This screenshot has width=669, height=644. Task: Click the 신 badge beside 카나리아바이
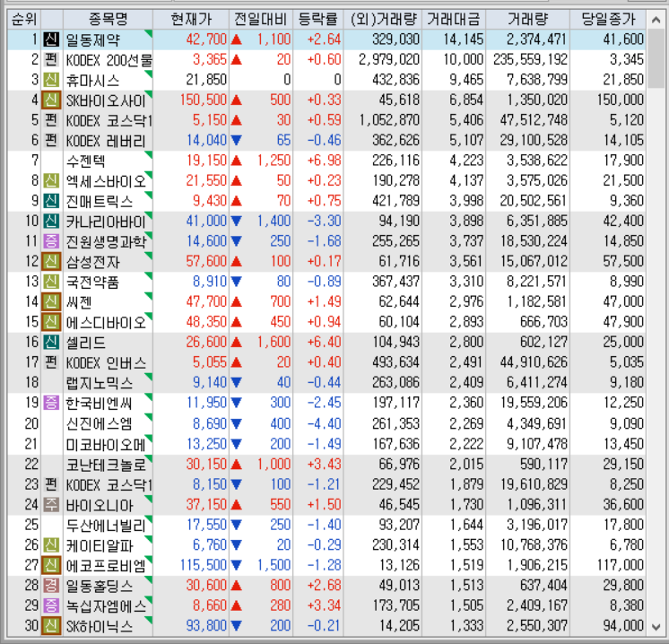(x=51, y=221)
